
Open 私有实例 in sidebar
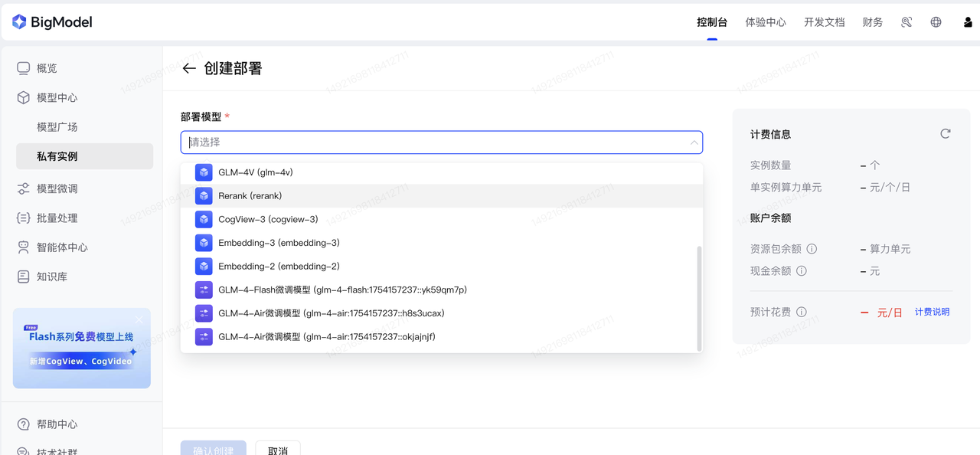[84, 156]
